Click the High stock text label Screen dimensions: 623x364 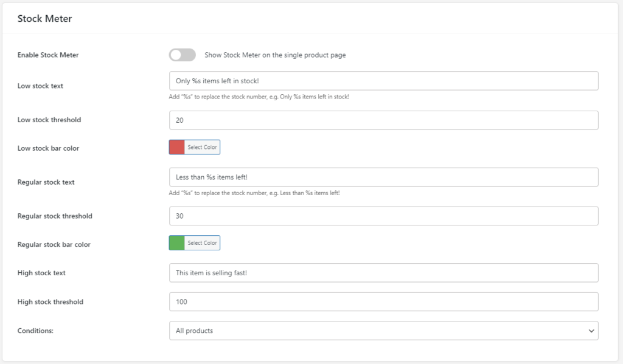coord(41,273)
